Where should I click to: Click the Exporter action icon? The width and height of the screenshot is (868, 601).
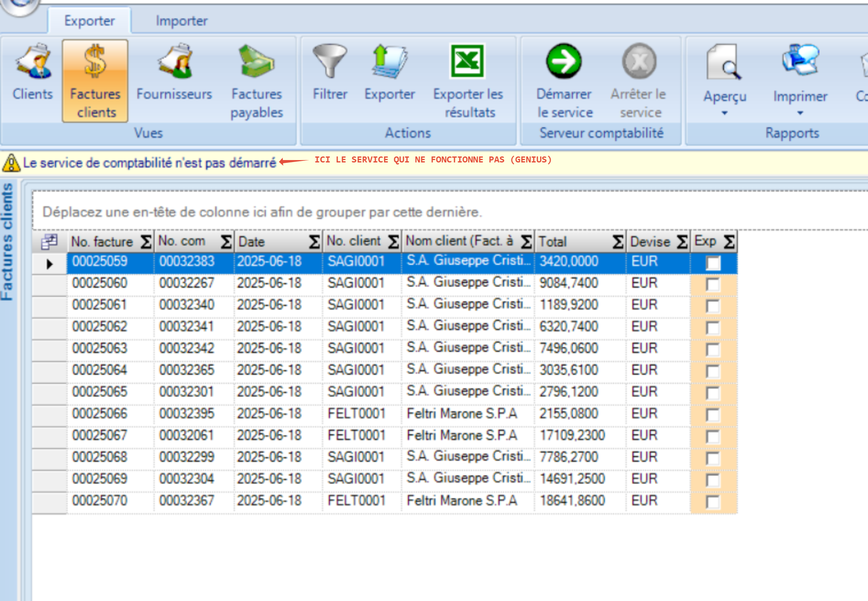coord(389,62)
